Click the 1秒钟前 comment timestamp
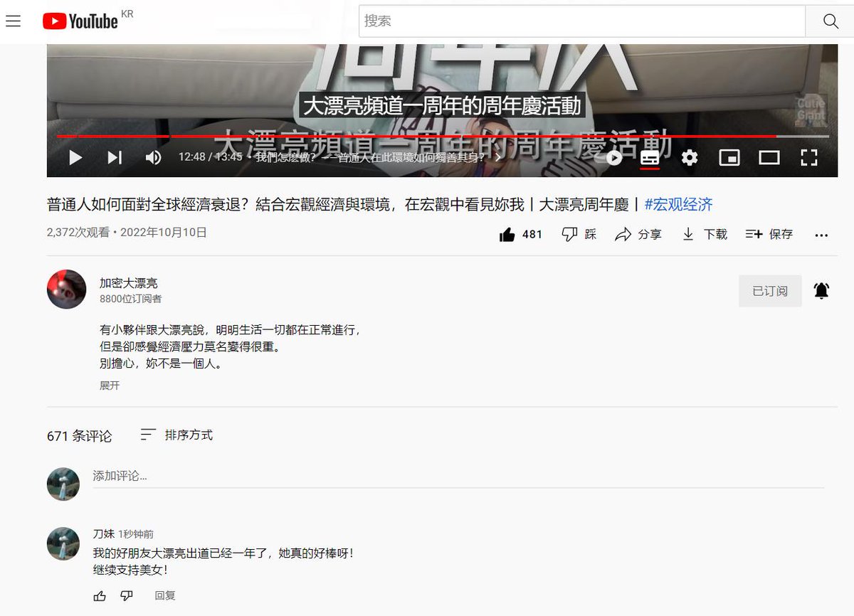This screenshot has height=616, width=854. click(x=136, y=534)
